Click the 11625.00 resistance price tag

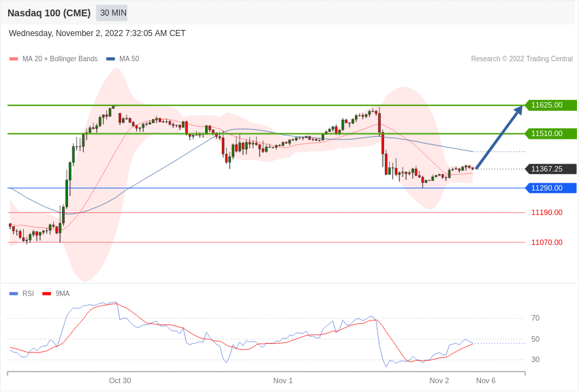click(550, 105)
